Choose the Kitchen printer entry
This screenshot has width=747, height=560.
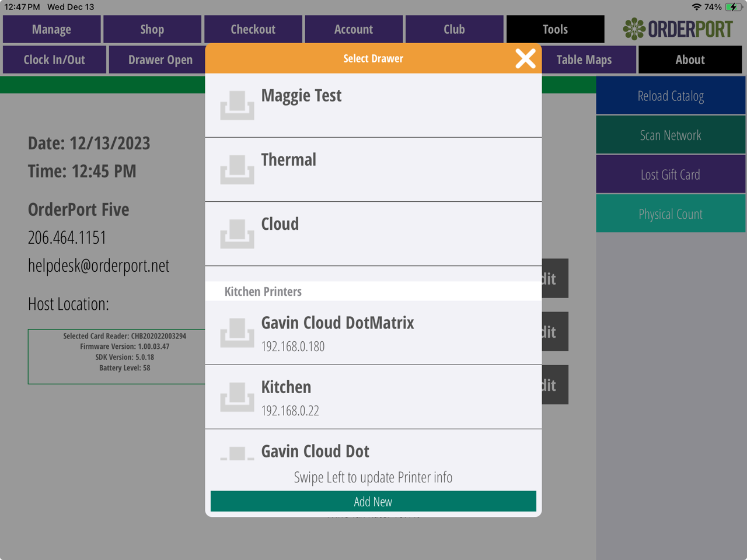click(x=373, y=397)
